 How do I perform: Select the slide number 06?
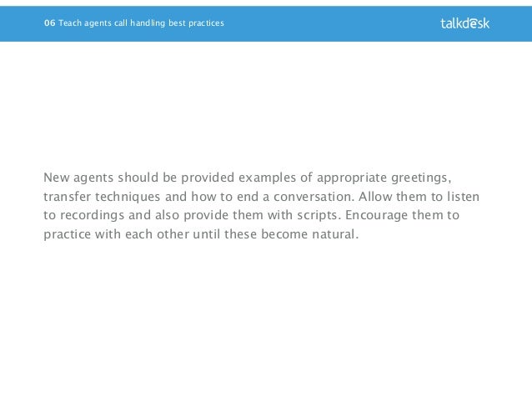click(x=49, y=23)
